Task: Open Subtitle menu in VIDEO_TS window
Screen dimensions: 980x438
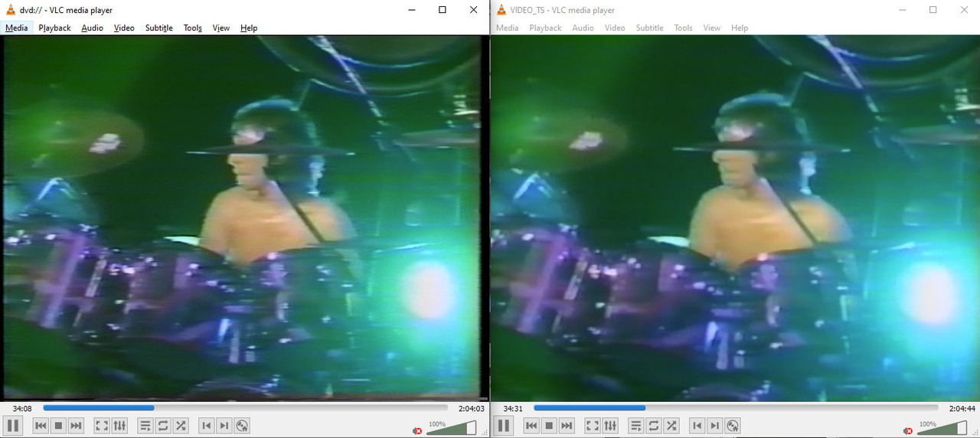Action: tap(649, 28)
